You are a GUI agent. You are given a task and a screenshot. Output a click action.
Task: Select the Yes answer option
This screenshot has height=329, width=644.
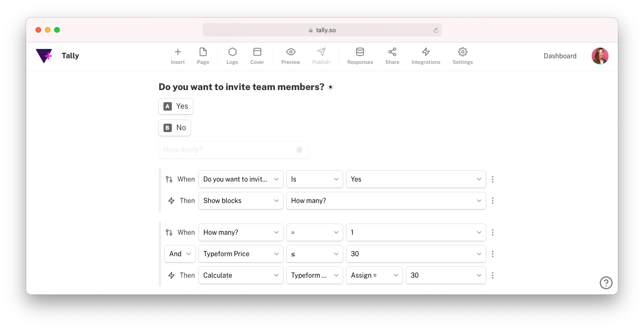coord(176,106)
